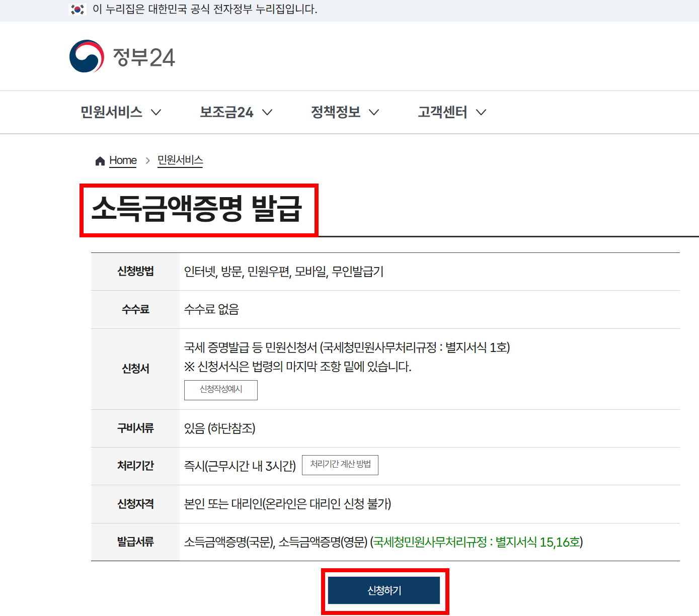This screenshot has width=699, height=616.
Task: Expand the chevron next to 정책정보
Action: (374, 112)
